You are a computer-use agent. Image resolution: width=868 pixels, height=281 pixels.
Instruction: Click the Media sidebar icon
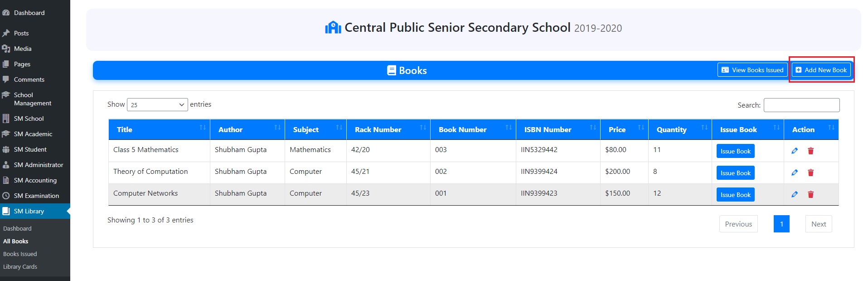click(6, 49)
